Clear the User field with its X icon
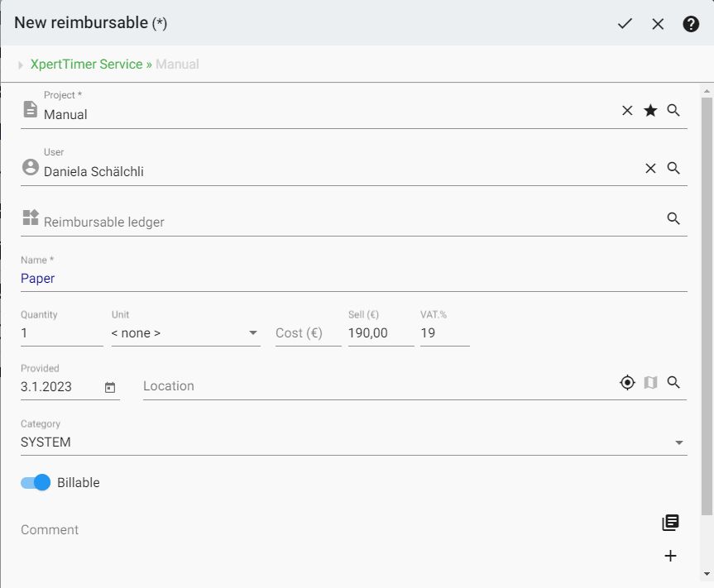Image resolution: width=714 pixels, height=588 pixels. pyautogui.click(x=650, y=168)
